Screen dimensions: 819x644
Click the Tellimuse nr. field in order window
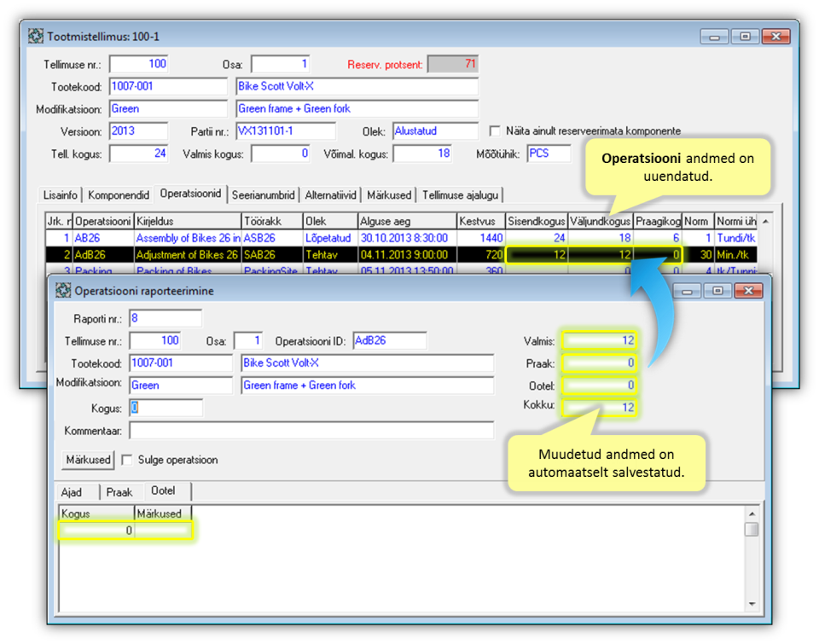pos(138,64)
